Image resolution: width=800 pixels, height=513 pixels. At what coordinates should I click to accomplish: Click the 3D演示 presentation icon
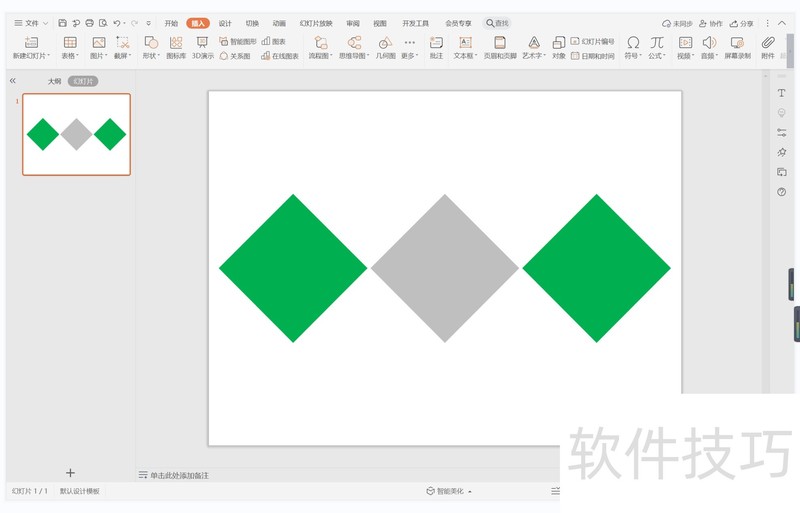202,46
